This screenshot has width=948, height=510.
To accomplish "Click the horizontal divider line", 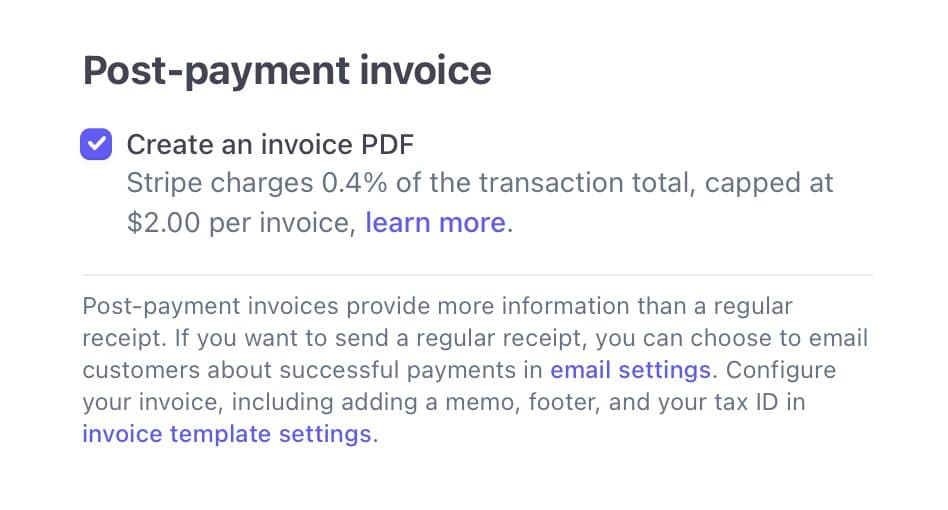I will pyautogui.click(x=478, y=274).
